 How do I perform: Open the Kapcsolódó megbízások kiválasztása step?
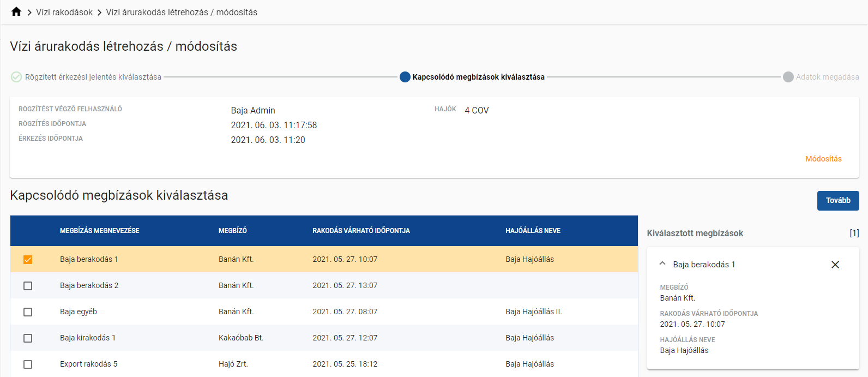coord(478,77)
